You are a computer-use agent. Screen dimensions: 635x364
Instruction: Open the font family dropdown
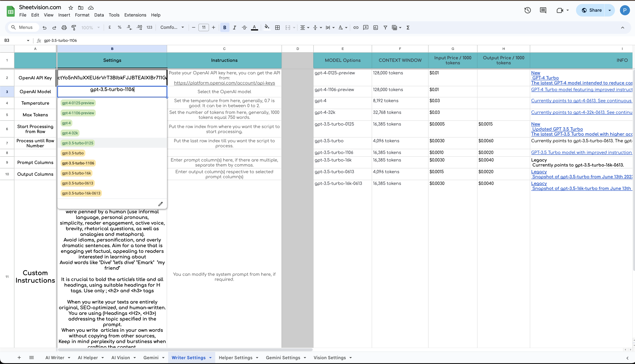tap(172, 28)
